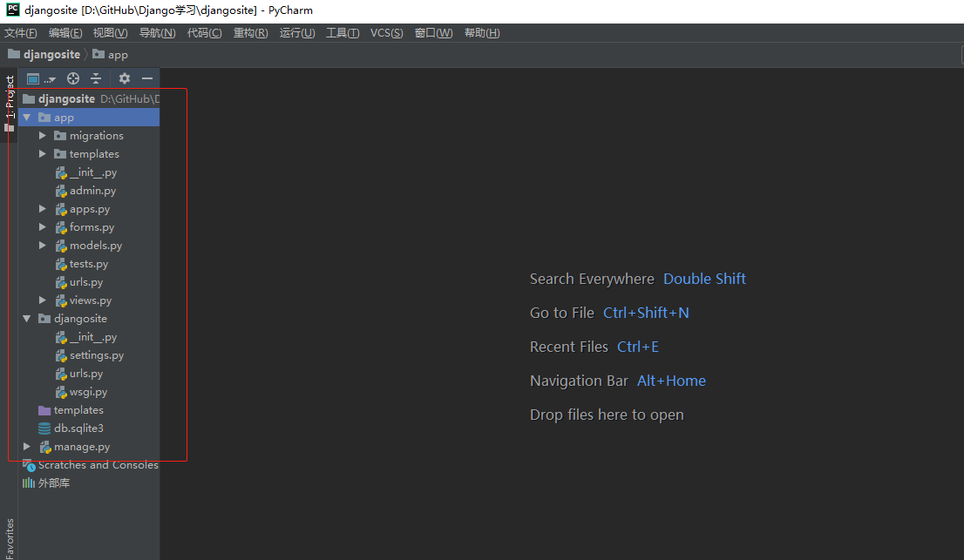The height and width of the screenshot is (560, 964).
Task: Open project panel settings gear
Action: pos(124,78)
